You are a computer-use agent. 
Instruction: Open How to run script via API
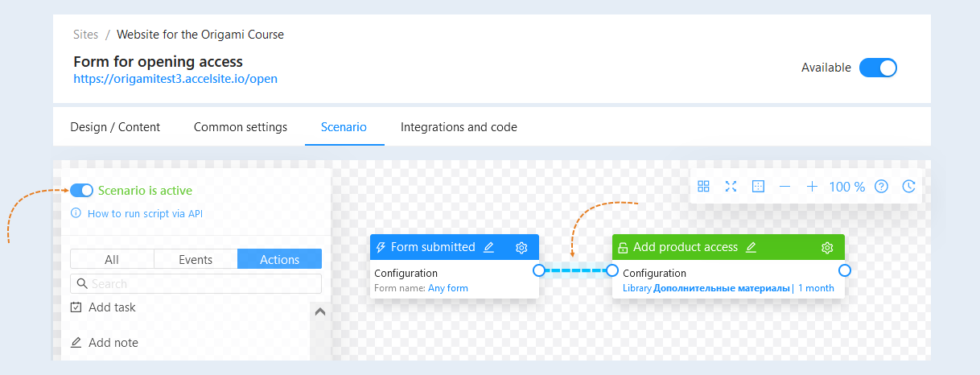145,214
